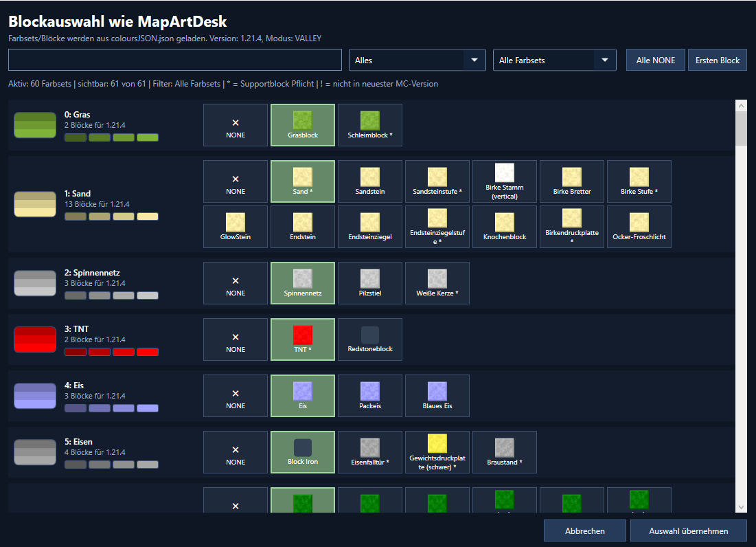Toggle the selected Eis block tile
This screenshot has width=756, height=547.
[x=303, y=396]
